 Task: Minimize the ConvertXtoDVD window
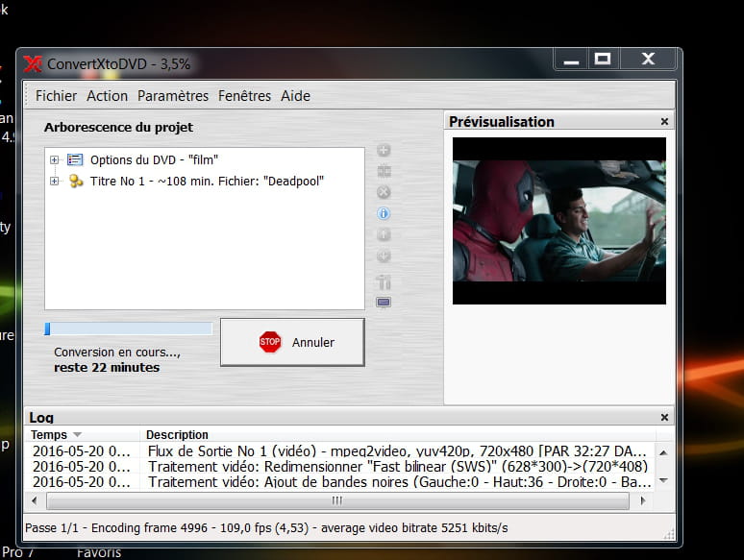click(571, 60)
